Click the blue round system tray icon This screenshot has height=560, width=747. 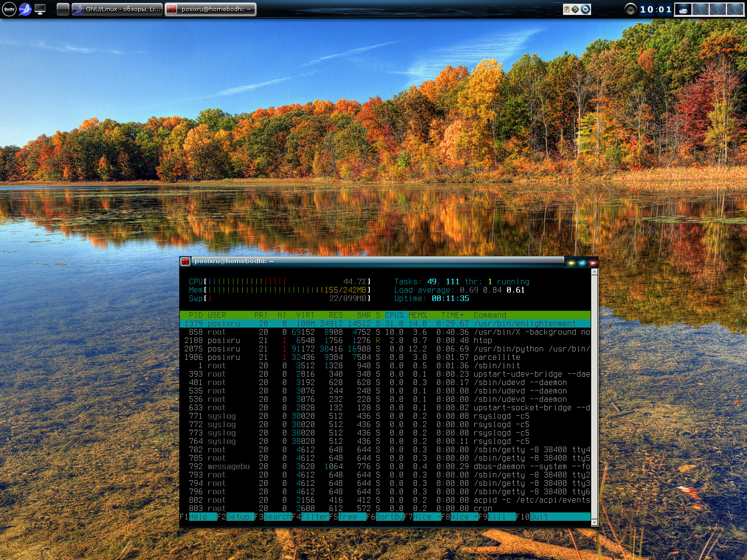click(585, 9)
